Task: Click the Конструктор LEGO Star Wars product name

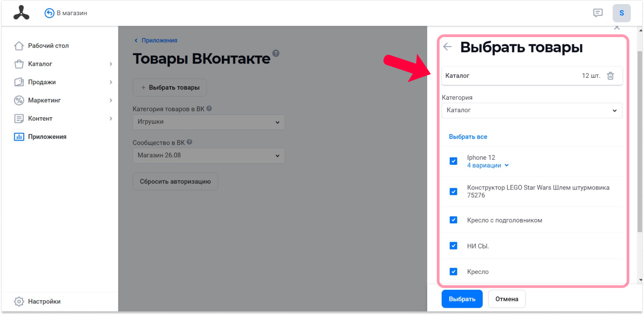Action: 538,191
